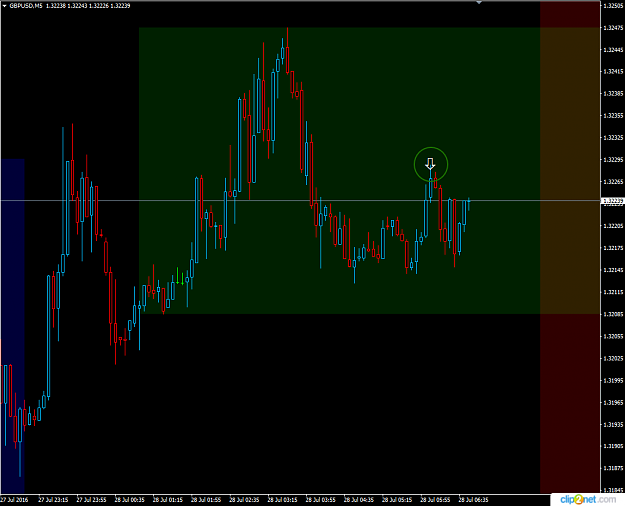The height and width of the screenshot is (506, 625).
Task: Click the 1.31995 price axis label
Action: [614, 380]
